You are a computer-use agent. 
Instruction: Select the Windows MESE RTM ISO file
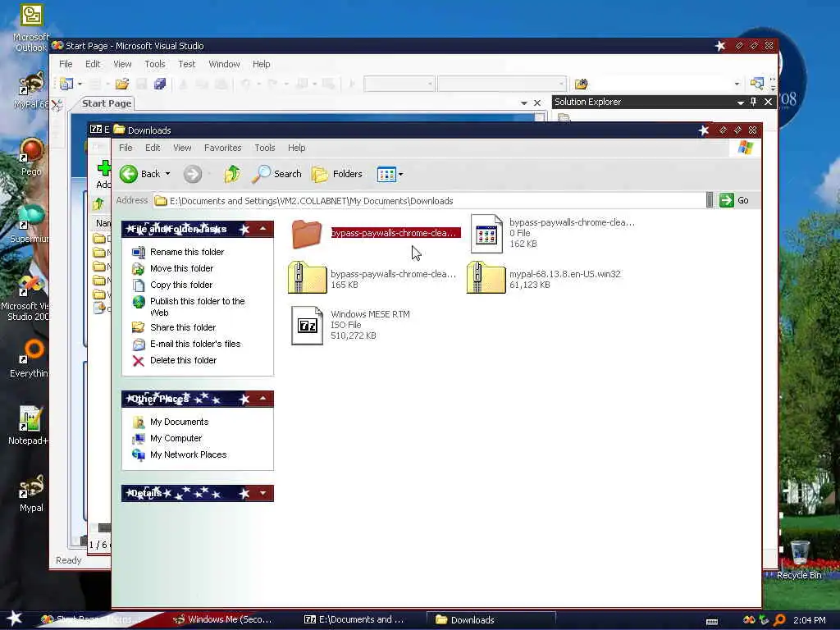coord(307,325)
